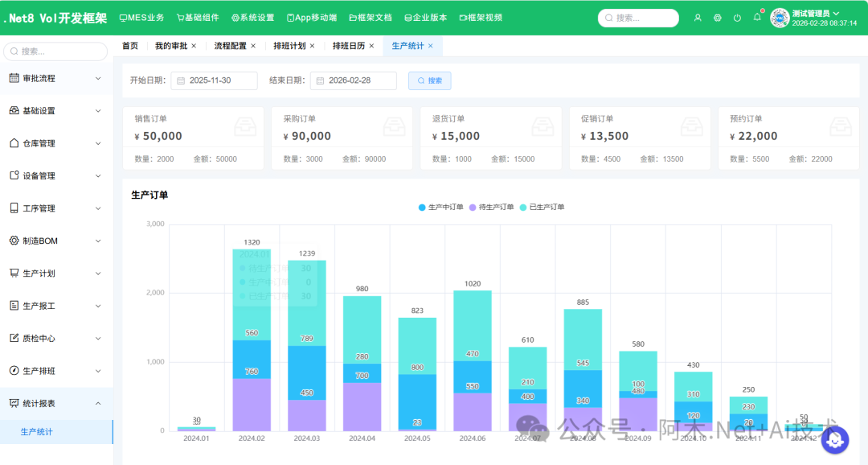Viewport: 868px width, 465px height.
Task: Focus the sidebar search box
Action: [55, 51]
